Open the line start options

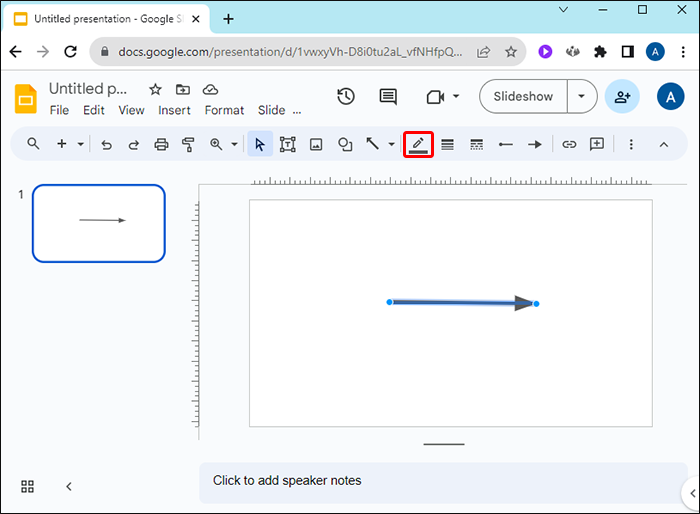[505, 144]
